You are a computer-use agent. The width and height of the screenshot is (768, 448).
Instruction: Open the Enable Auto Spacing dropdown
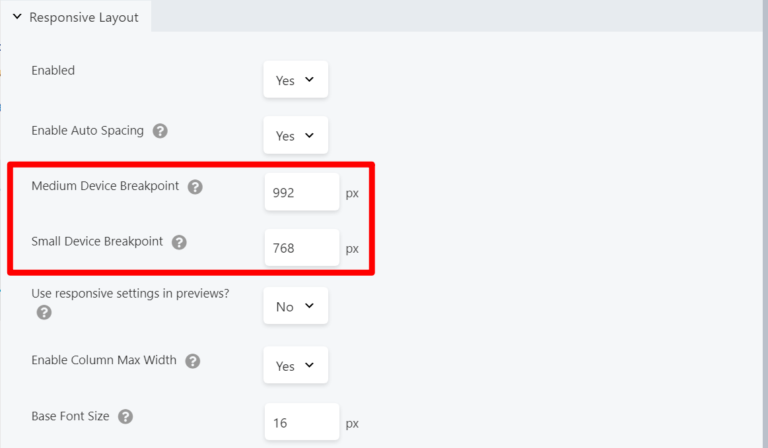[x=295, y=135]
